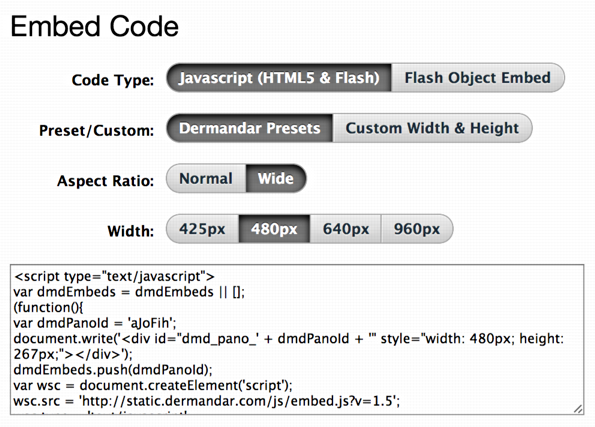Viewport: 595px width, 427px height.
Task: Click the Code Type label
Action: click(x=113, y=80)
